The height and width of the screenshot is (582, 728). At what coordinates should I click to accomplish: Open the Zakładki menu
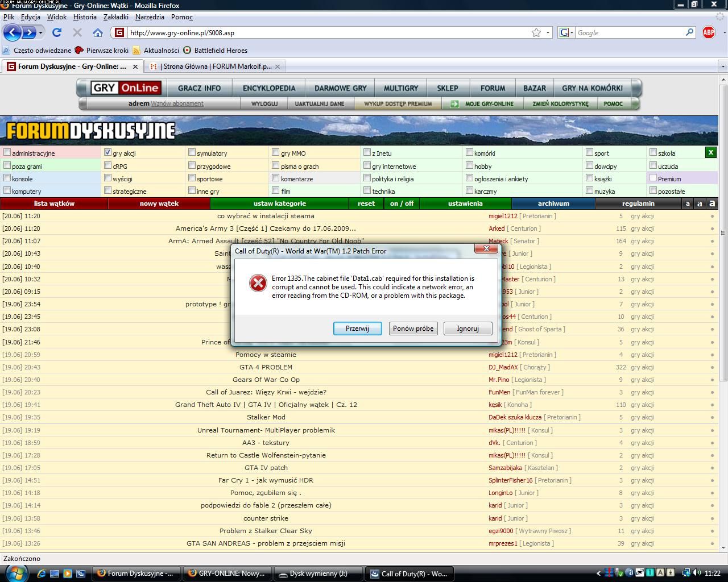click(x=116, y=17)
